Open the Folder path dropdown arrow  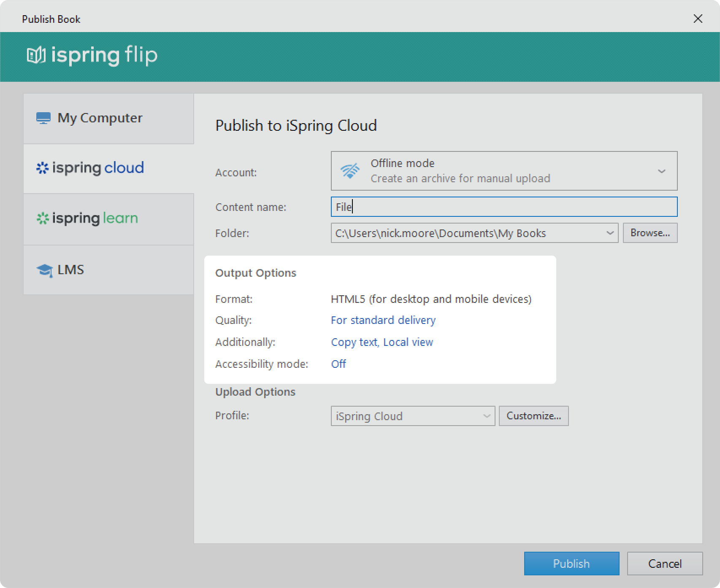[610, 233]
